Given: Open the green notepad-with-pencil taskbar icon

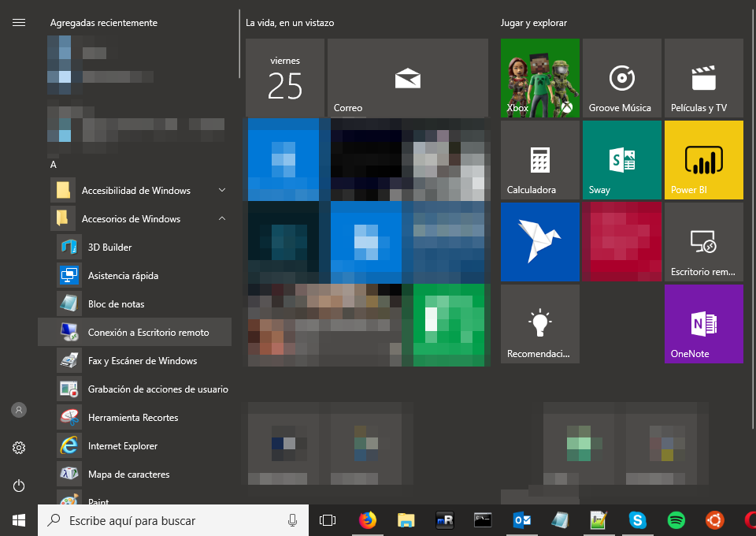Looking at the screenshot, I should (598, 520).
